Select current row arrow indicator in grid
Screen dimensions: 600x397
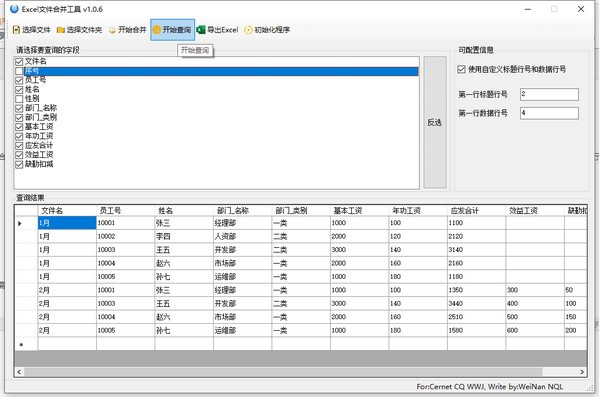[20, 223]
